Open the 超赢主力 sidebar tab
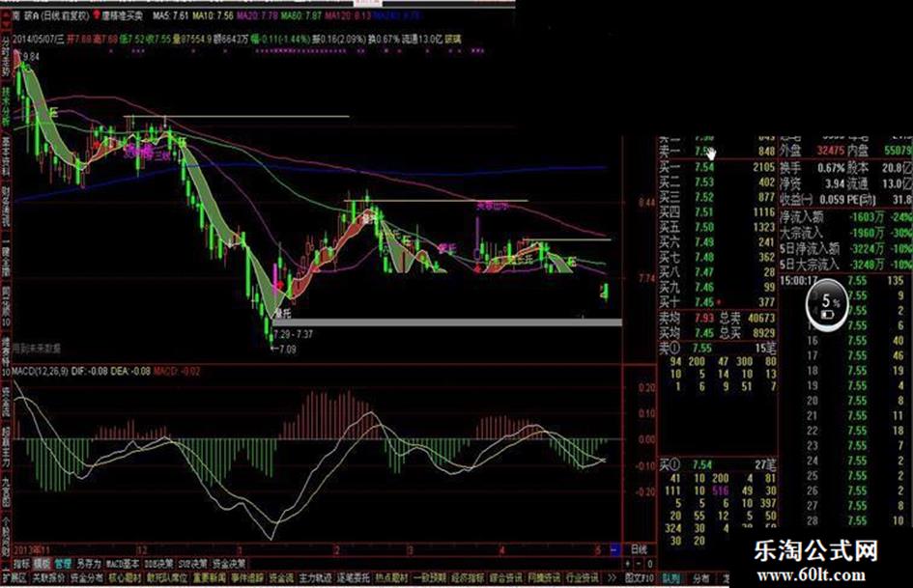Screen dimensions: 913x588 (x=6, y=448)
